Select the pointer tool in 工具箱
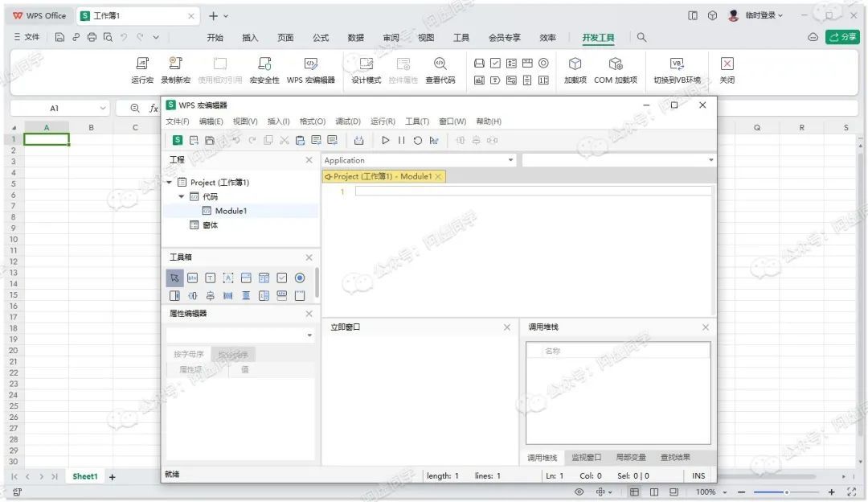This screenshot has height=502, width=868. tap(174, 278)
